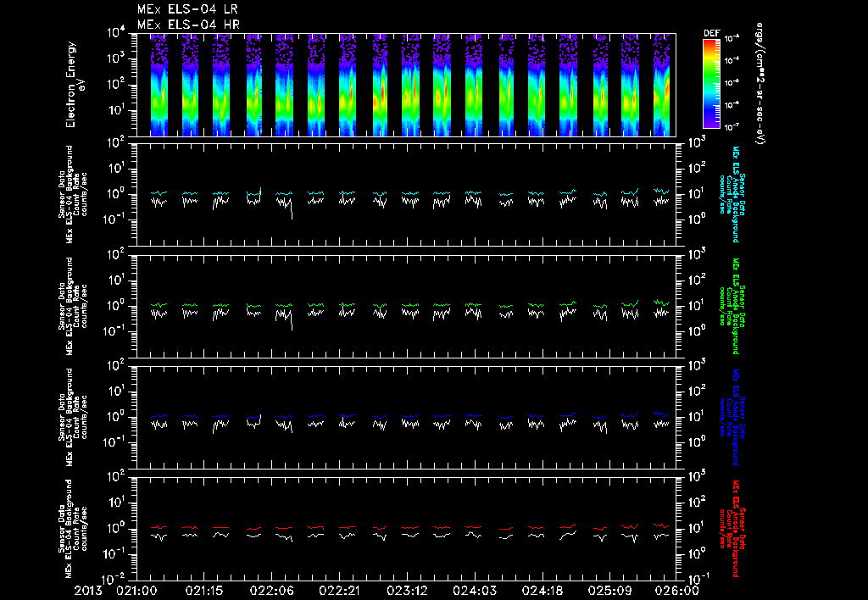Image resolution: width=868 pixels, height=600 pixels.
Task: Click the cyan right-side axis title
Action: tap(732, 194)
